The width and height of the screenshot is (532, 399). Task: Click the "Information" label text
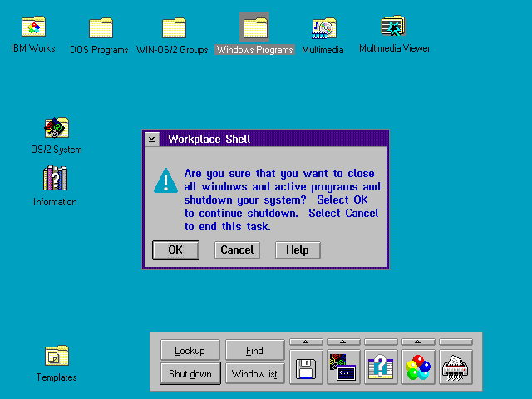point(55,202)
